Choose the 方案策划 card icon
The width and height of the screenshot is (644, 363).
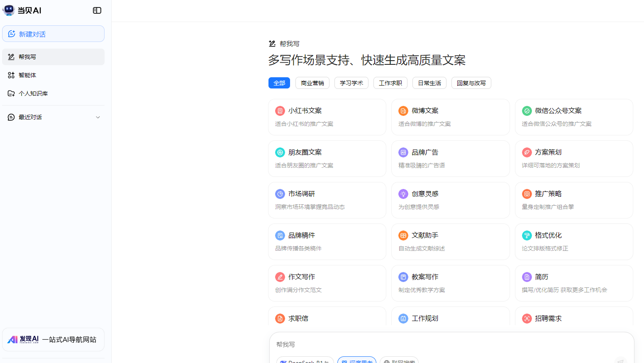pyautogui.click(x=527, y=152)
